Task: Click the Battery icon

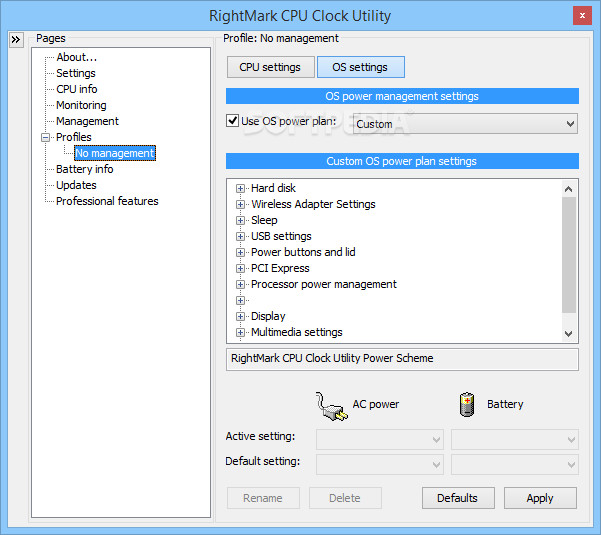Action: coord(467,404)
